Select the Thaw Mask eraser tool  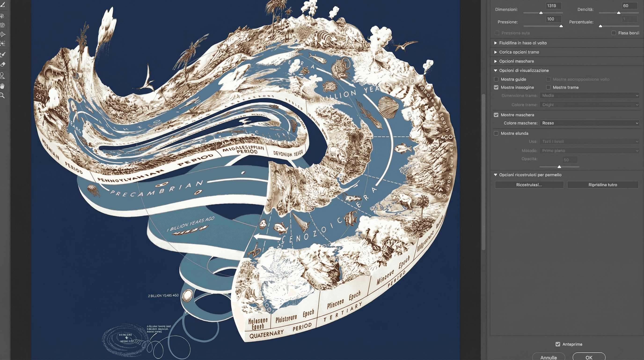coord(3,64)
